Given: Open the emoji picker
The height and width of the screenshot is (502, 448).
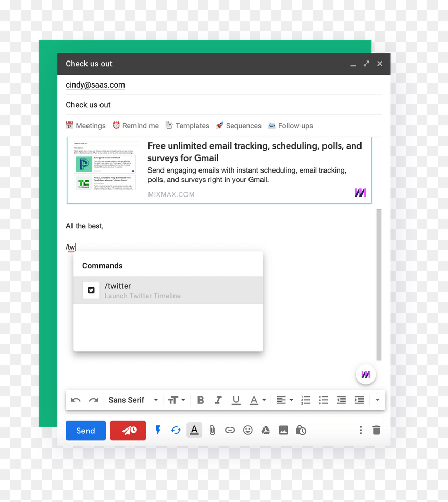Looking at the screenshot, I should (247, 430).
